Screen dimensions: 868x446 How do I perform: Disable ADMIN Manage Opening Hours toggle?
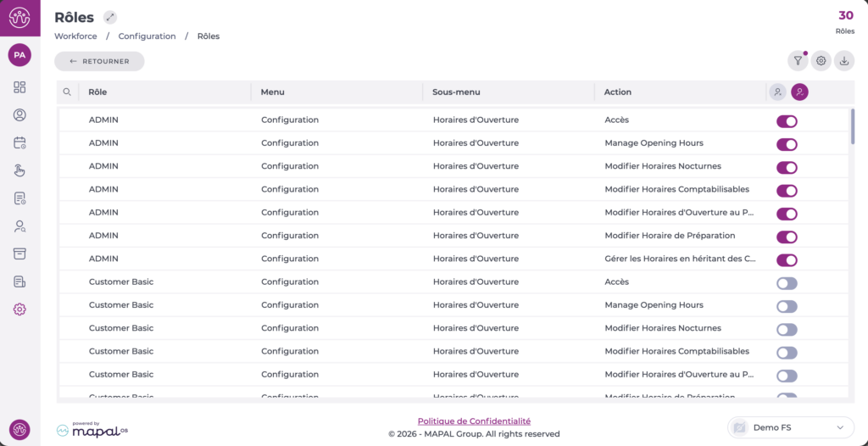(x=787, y=144)
